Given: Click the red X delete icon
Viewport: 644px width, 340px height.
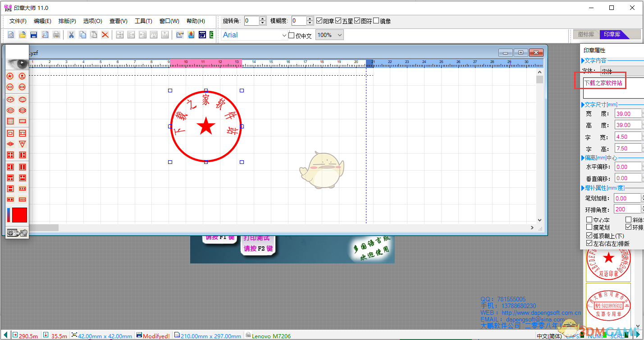Looking at the screenshot, I should tap(105, 35).
